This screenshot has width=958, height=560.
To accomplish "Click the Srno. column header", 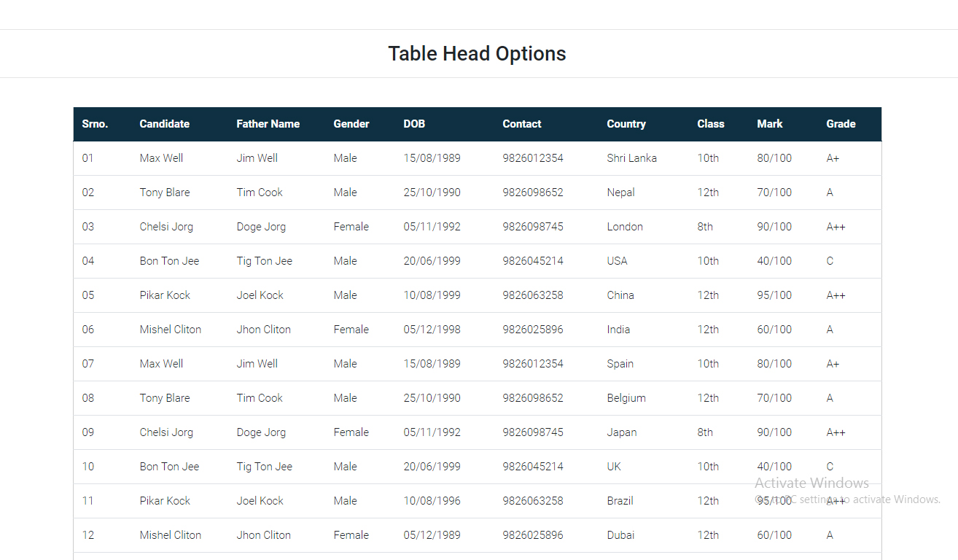I will click(x=95, y=124).
